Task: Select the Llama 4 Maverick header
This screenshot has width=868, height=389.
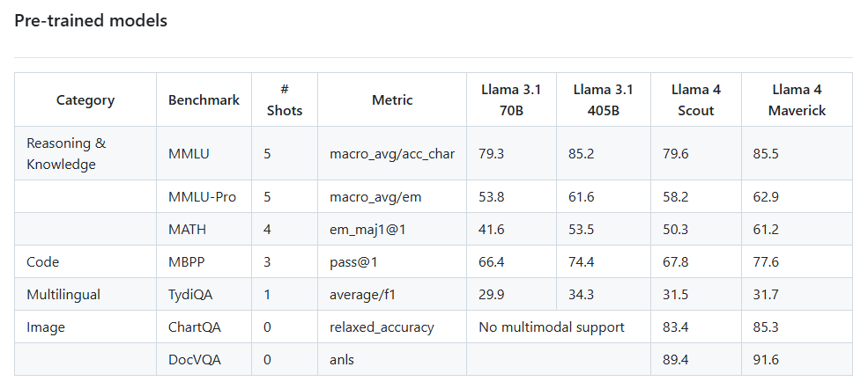Action: [797, 100]
